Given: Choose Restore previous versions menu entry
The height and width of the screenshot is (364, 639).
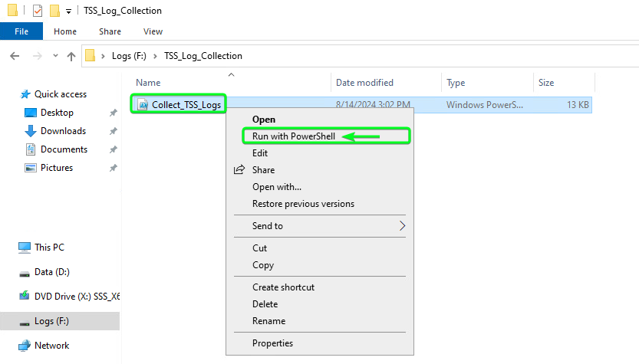Looking at the screenshot, I should point(303,204).
